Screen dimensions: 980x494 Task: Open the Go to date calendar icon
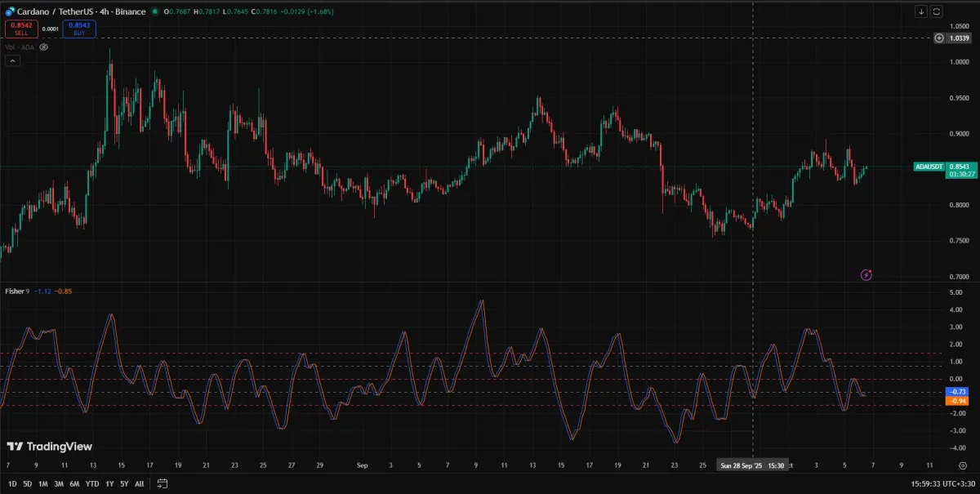click(163, 483)
